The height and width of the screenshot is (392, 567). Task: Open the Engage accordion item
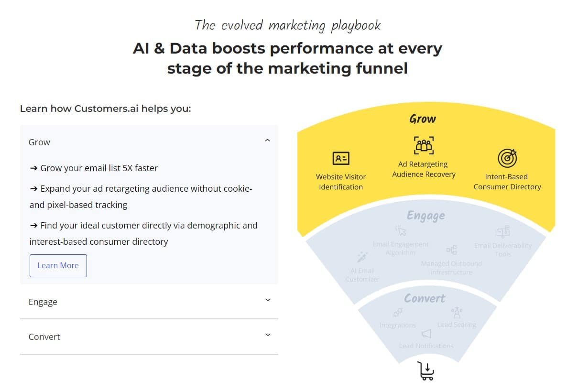tap(43, 302)
